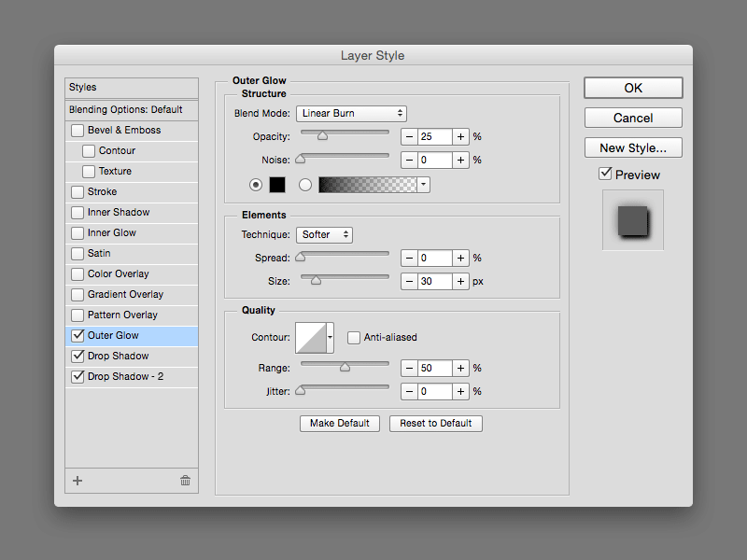Open the Blend Mode dropdown

(351, 113)
